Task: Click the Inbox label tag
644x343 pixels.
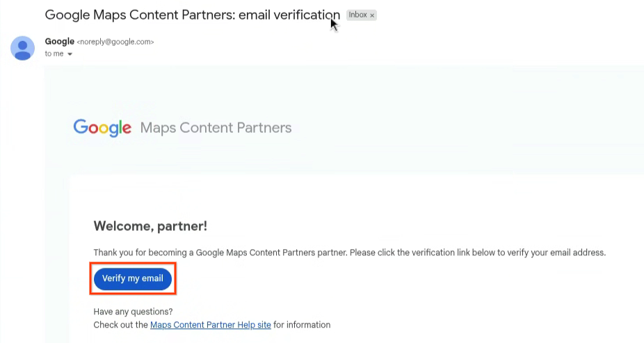Action: (361, 15)
